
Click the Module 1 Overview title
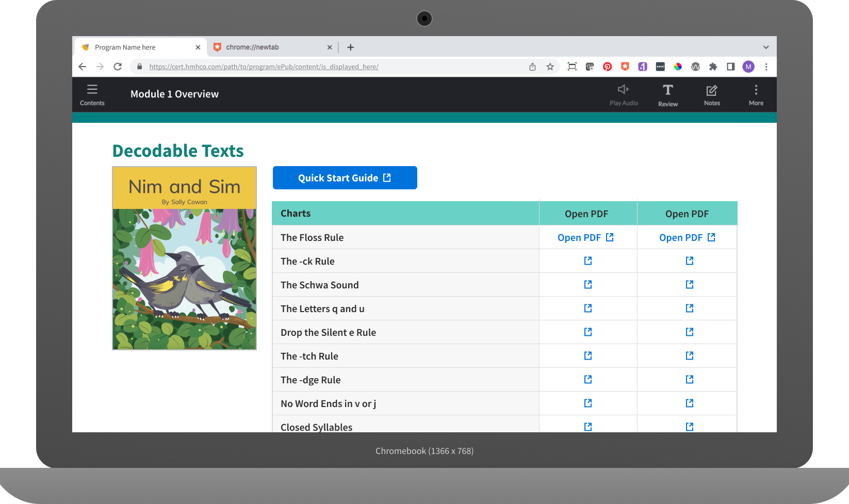[x=174, y=94]
